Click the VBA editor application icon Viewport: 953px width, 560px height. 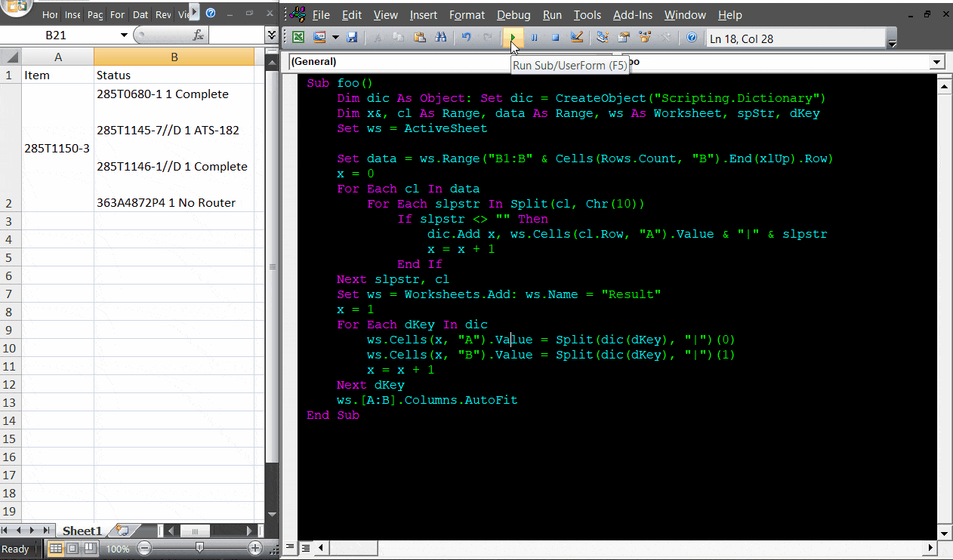(x=298, y=14)
